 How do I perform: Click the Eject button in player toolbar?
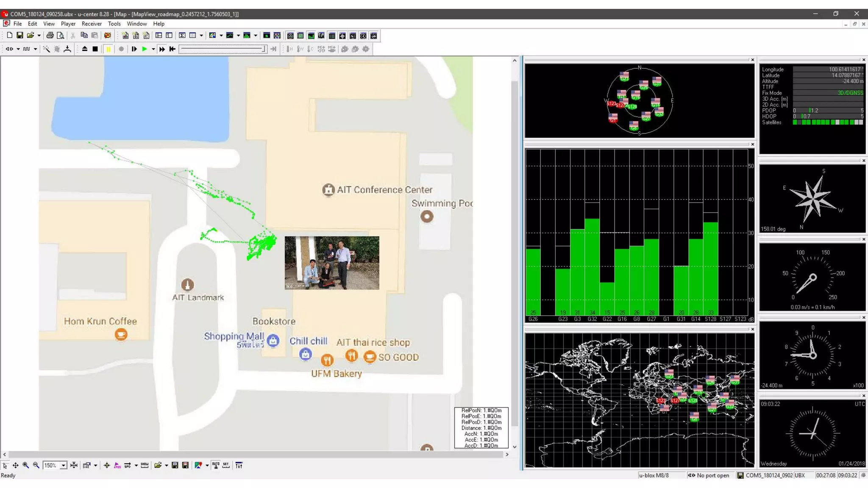pyautogui.click(x=85, y=49)
